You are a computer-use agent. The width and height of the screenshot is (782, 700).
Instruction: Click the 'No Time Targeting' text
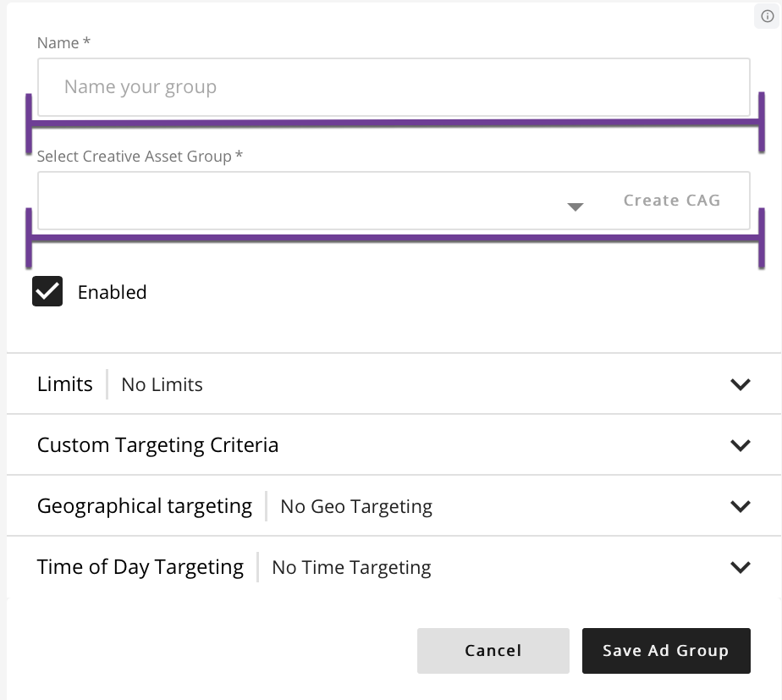[351, 568]
